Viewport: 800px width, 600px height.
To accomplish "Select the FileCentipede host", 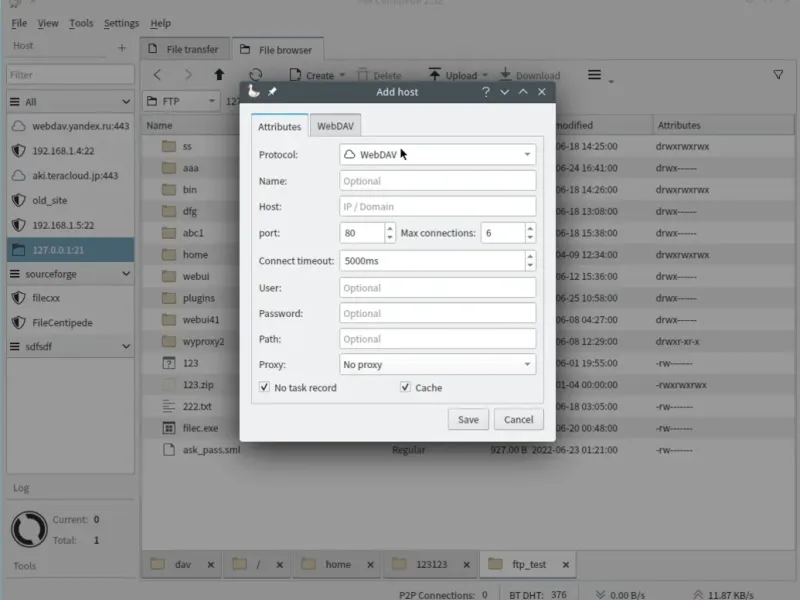I will click(70, 322).
